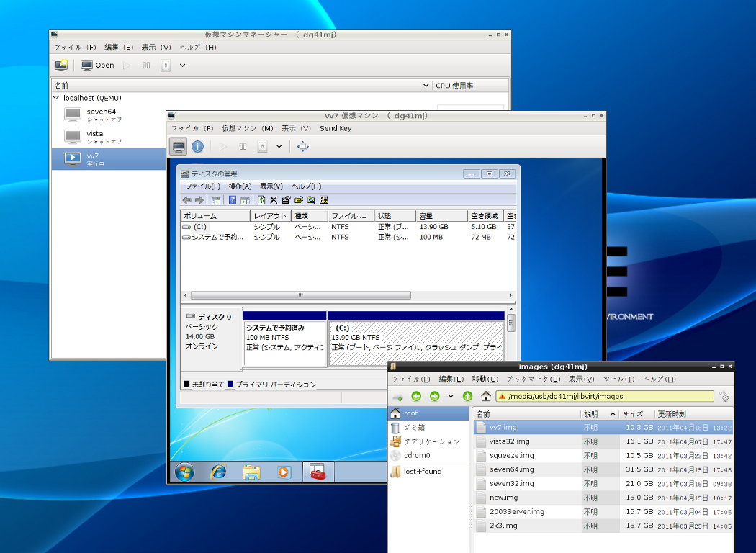The width and height of the screenshot is (756, 553).
Task: Click the back arrow in Disk Management toolbar
Action: point(186,200)
